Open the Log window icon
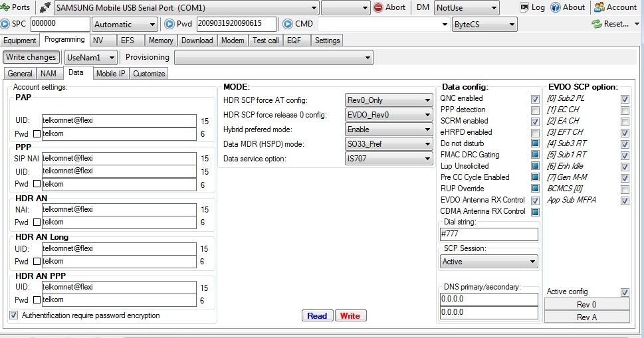 (x=524, y=7)
